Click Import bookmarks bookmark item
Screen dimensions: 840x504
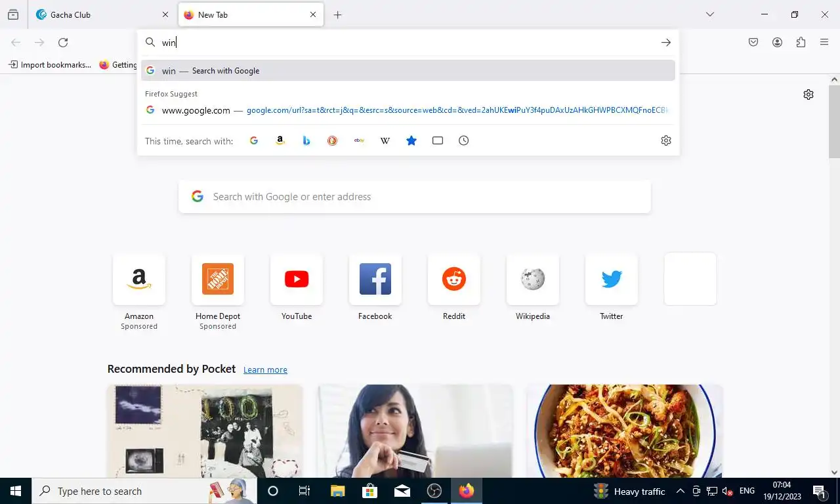pos(50,65)
